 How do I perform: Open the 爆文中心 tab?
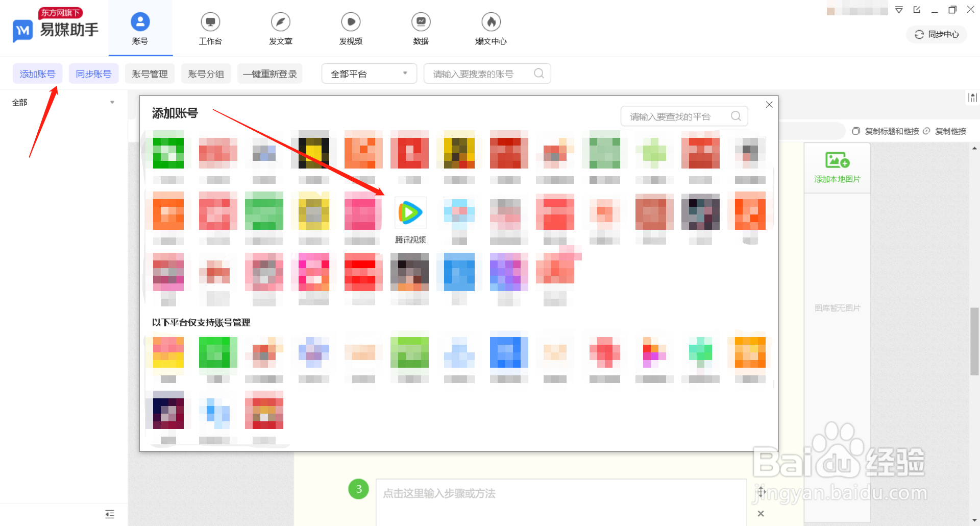coord(491,29)
